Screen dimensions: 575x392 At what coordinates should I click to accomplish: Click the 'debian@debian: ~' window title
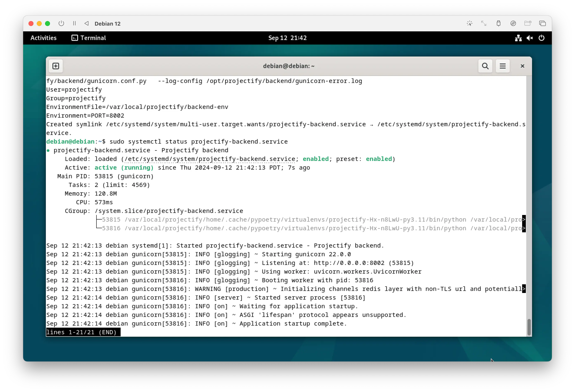click(x=289, y=66)
